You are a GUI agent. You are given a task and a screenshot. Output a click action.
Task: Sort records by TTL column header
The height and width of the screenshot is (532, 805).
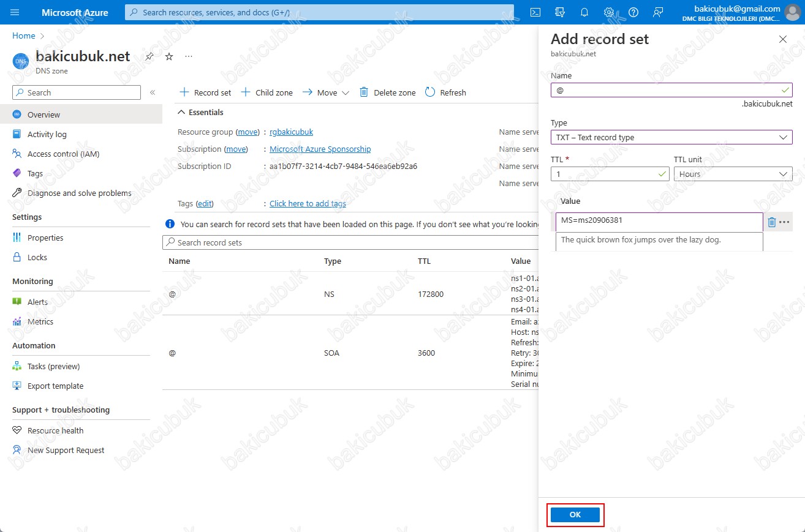click(x=423, y=261)
